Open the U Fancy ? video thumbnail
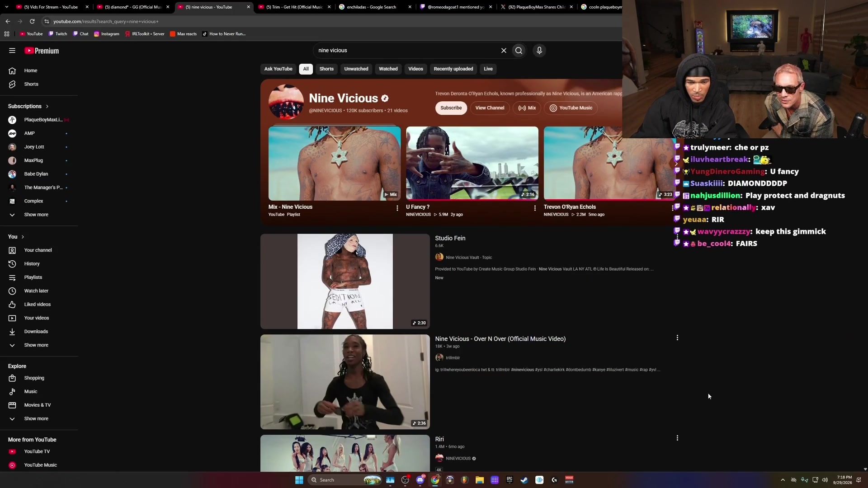 472,163
